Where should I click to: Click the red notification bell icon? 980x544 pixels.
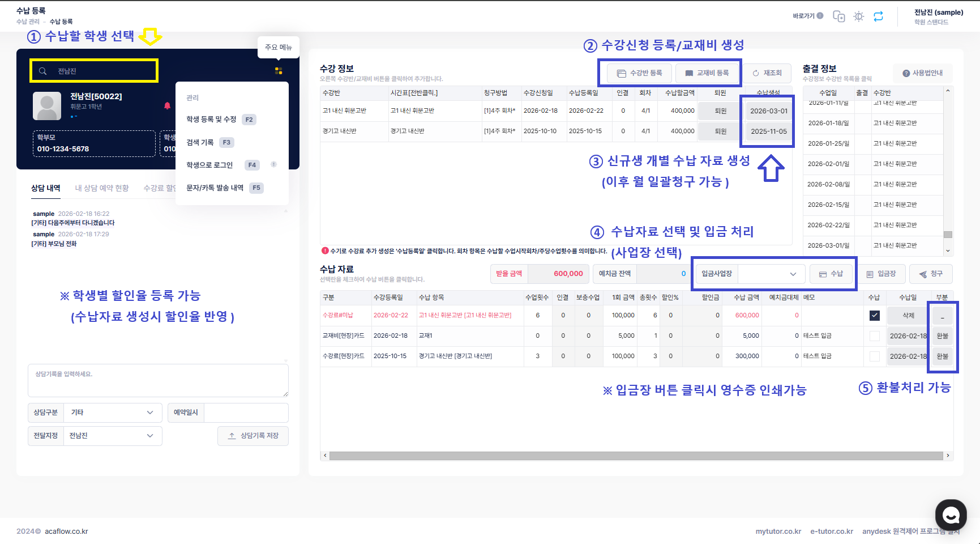(167, 106)
